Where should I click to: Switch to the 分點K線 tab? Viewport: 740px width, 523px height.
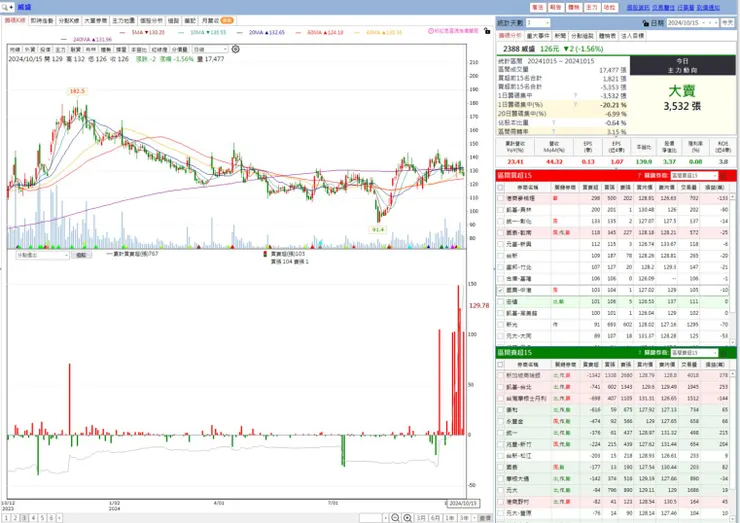click(69, 20)
